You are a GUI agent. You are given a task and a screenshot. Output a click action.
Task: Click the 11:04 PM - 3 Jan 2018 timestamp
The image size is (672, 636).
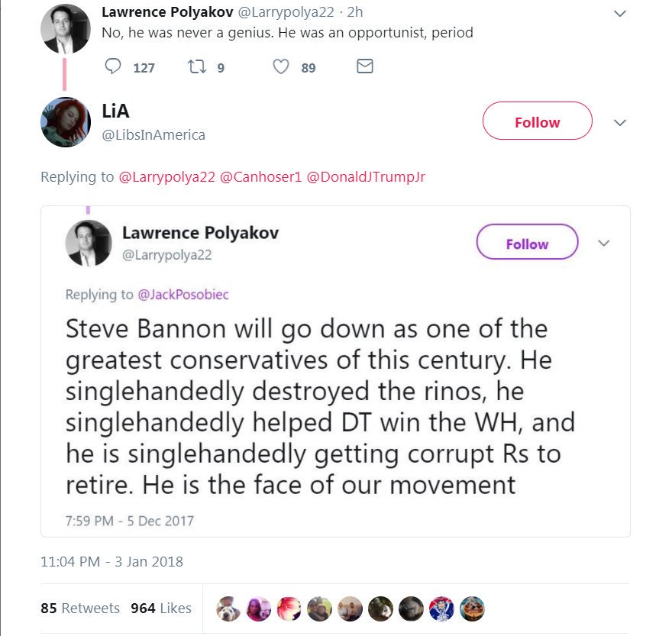pos(111,562)
